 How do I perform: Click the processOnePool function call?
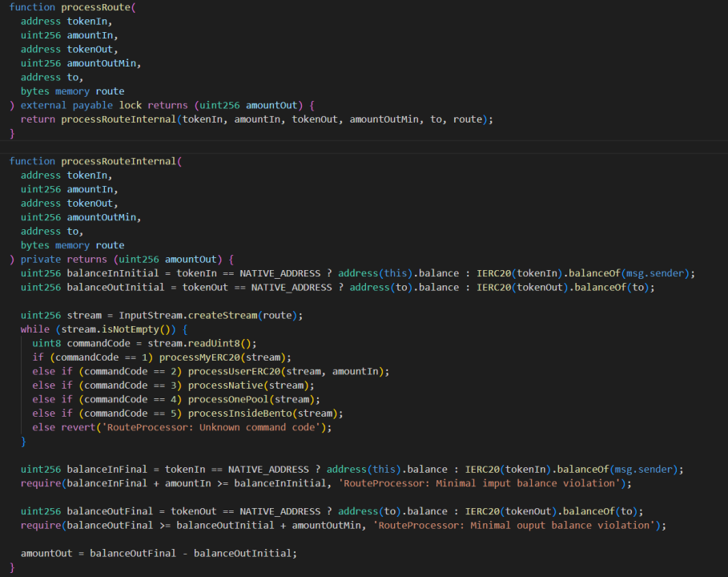(228, 399)
